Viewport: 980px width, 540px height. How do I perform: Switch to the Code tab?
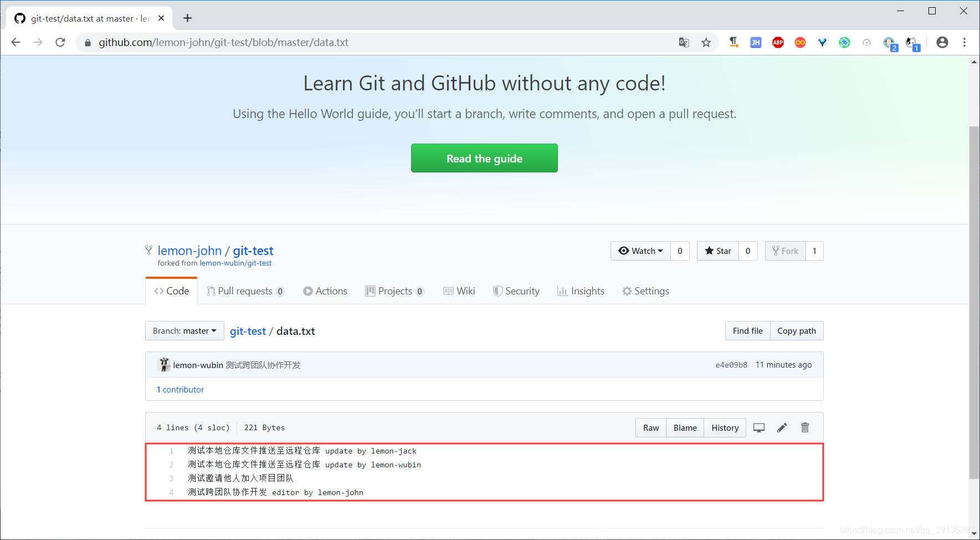tap(172, 291)
